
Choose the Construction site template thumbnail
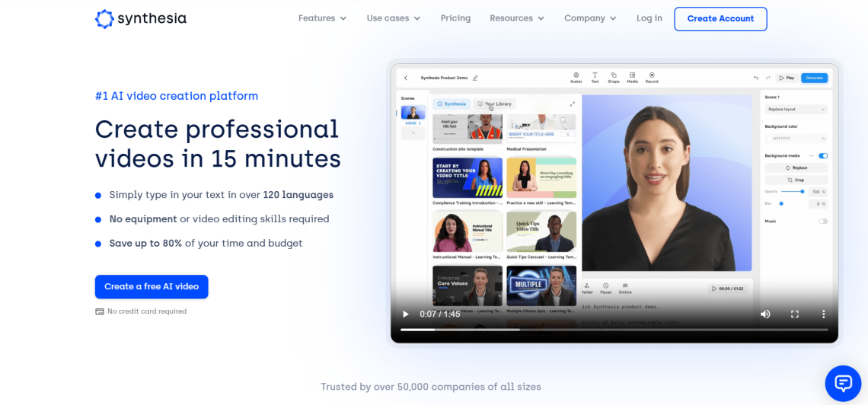pos(468,129)
